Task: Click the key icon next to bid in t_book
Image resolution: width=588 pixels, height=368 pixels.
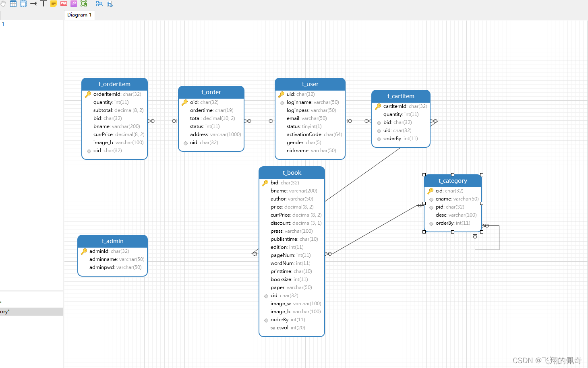Action: click(265, 183)
